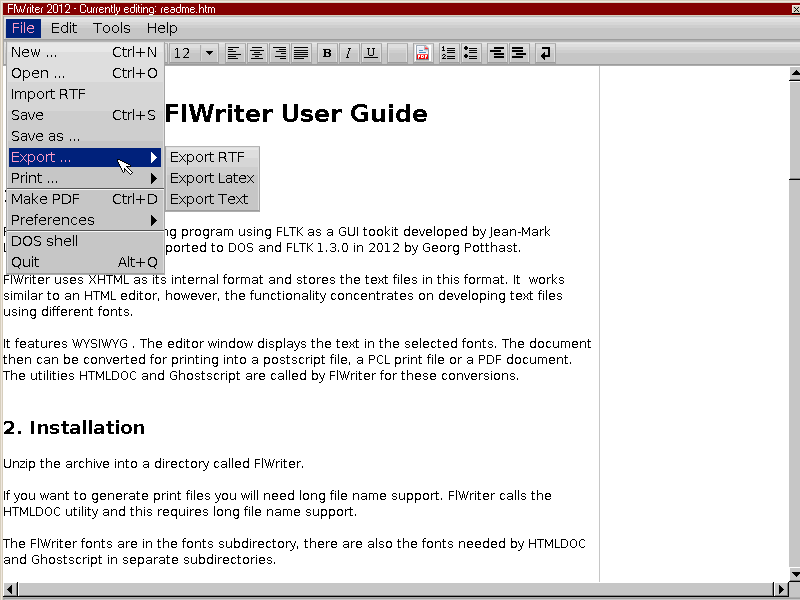The height and width of the screenshot is (600, 800).
Task: Click the blank color swatch in the toolbar
Action: (397, 53)
